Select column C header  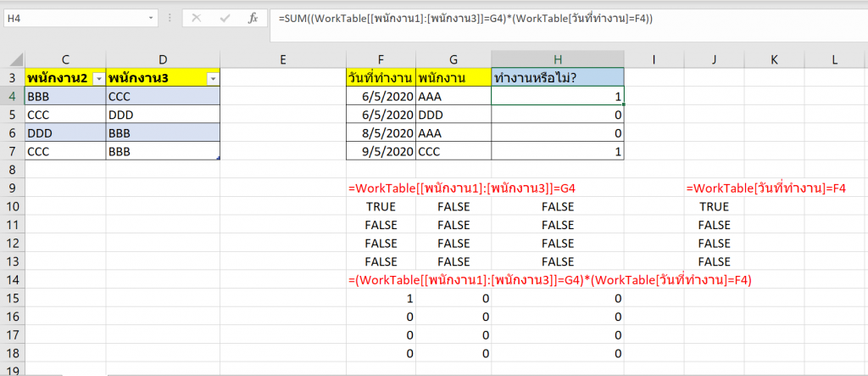click(65, 59)
